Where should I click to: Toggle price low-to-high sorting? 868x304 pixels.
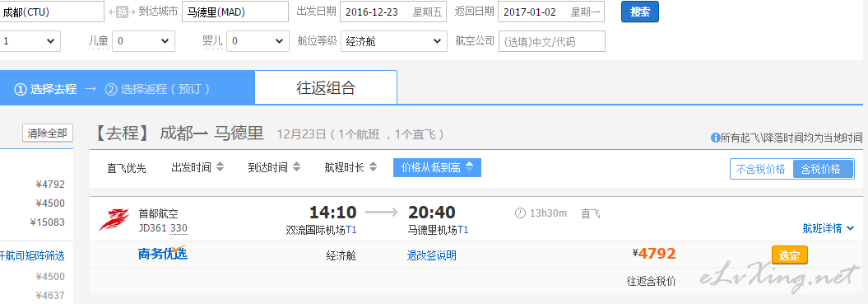point(437,167)
